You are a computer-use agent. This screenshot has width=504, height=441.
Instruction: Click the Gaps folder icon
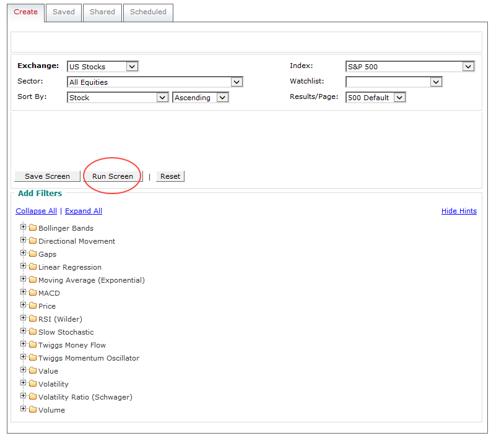coord(33,254)
